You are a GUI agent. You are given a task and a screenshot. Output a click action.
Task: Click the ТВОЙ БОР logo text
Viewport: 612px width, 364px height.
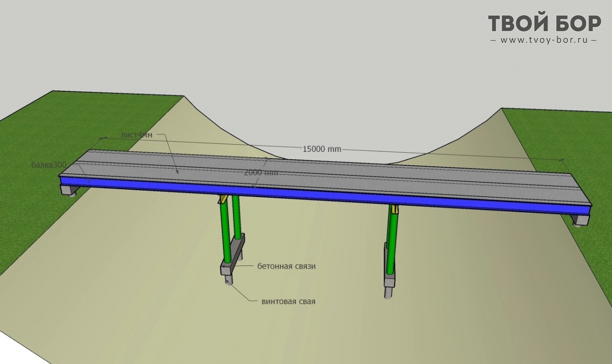coord(545,23)
